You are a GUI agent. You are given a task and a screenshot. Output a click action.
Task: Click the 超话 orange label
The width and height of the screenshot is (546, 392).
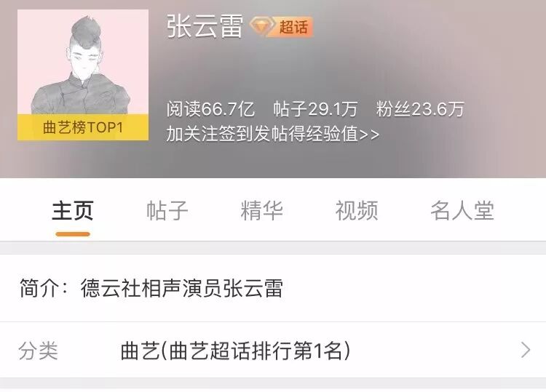click(295, 27)
